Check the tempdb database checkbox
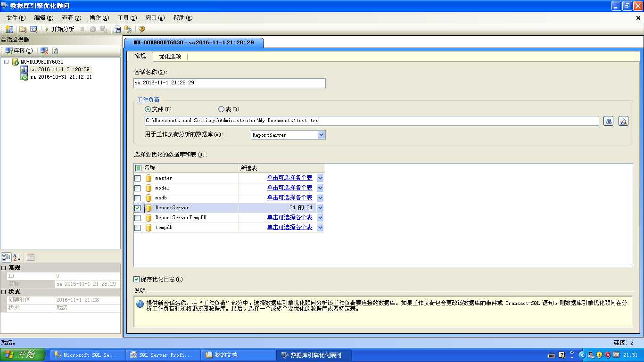Viewport: 644px width, 362px height. click(x=138, y=228)
